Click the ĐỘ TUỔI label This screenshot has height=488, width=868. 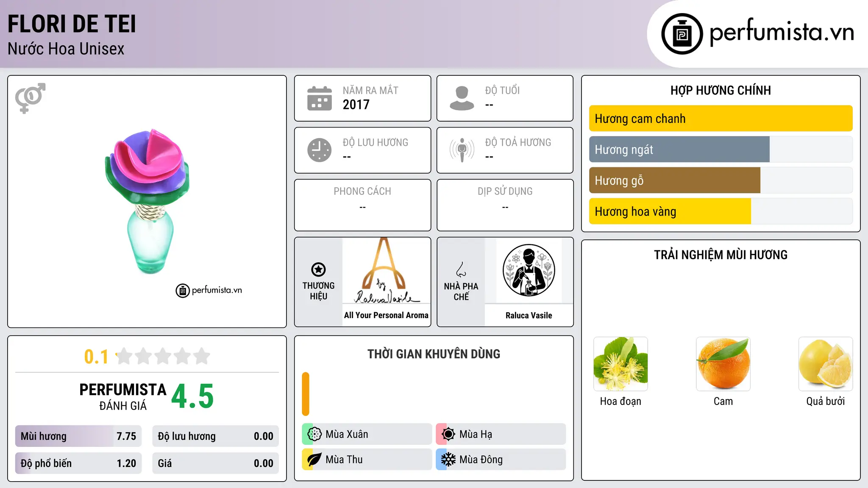pyautogui.click(x=502, y=90)
